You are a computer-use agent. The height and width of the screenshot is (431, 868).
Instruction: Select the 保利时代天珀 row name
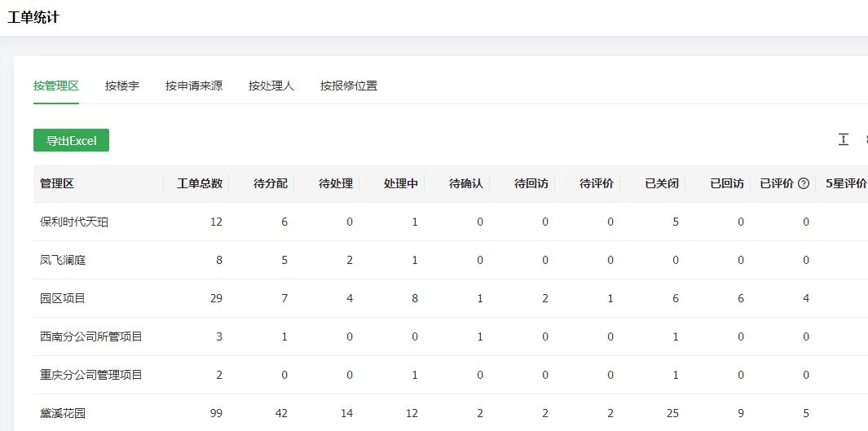click(74, 222)
